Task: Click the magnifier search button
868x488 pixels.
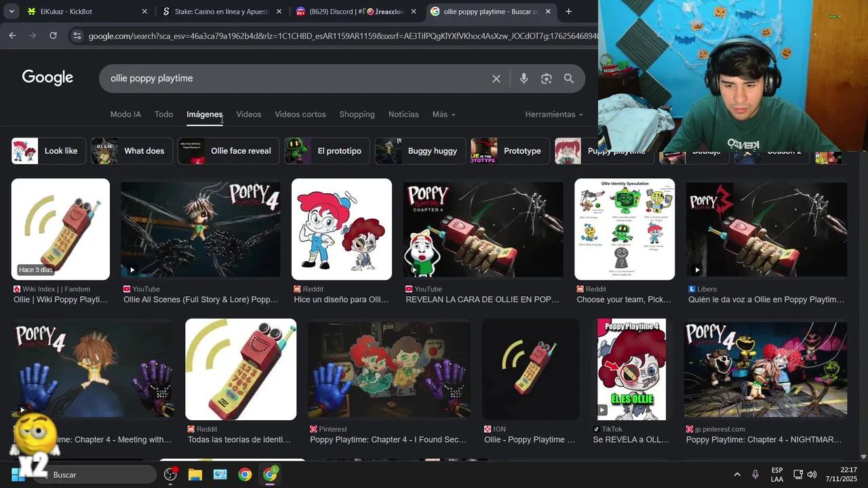Action: tap(569, 79)
